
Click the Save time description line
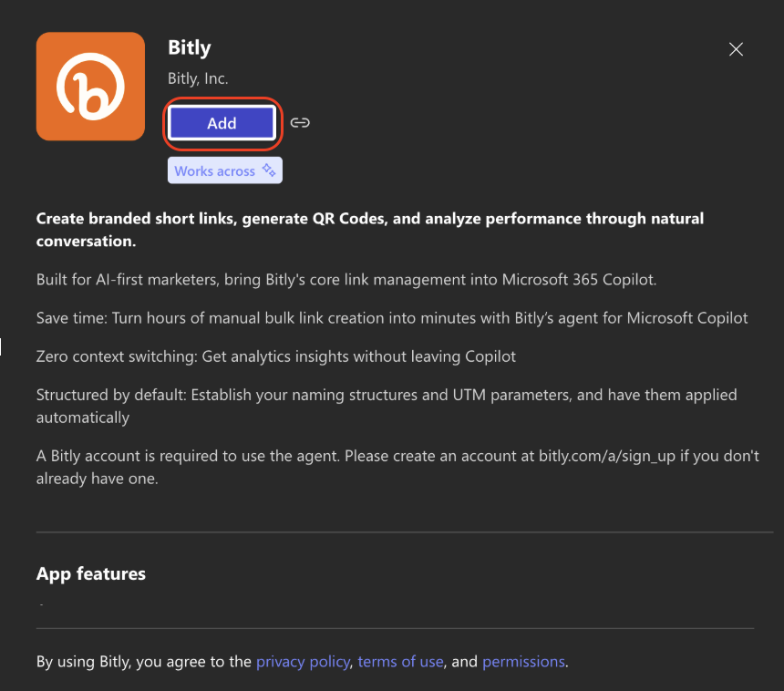pos(392,318)
